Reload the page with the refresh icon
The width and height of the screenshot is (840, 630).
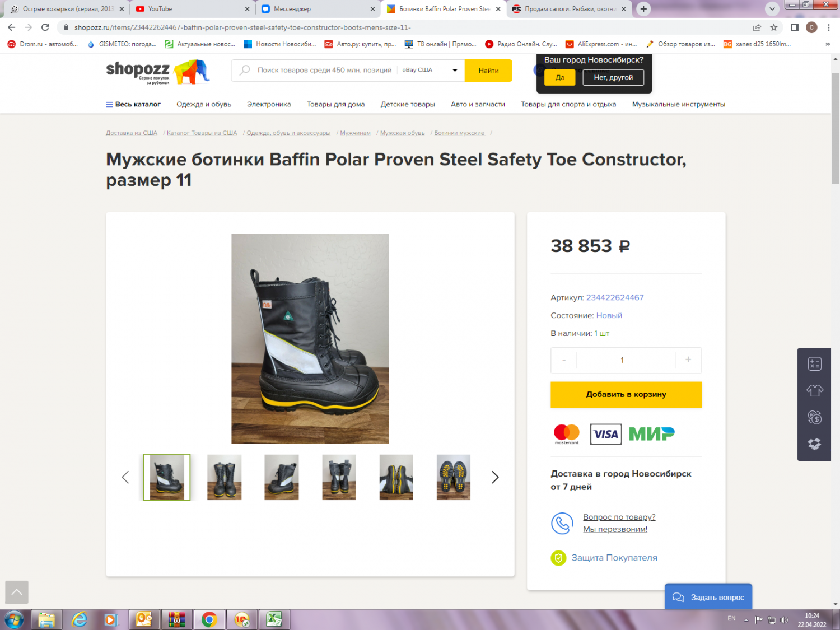(x=45, y=27)
